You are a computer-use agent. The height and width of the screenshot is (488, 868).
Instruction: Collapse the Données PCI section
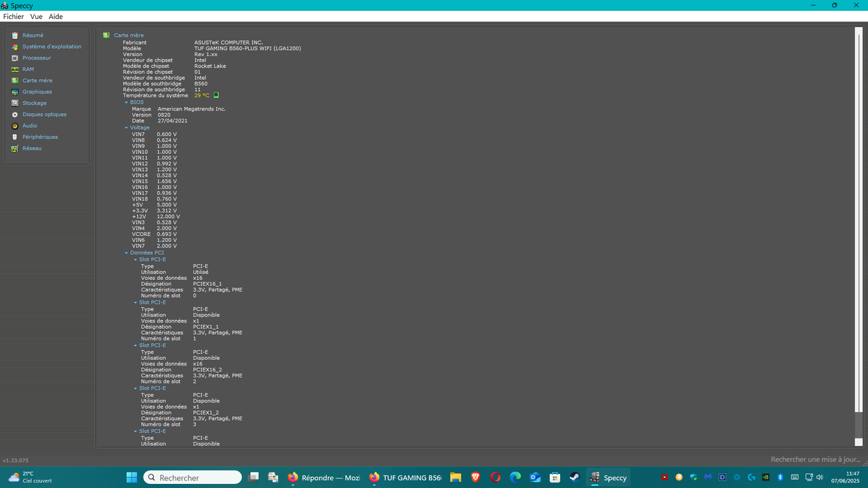(126, 253)
